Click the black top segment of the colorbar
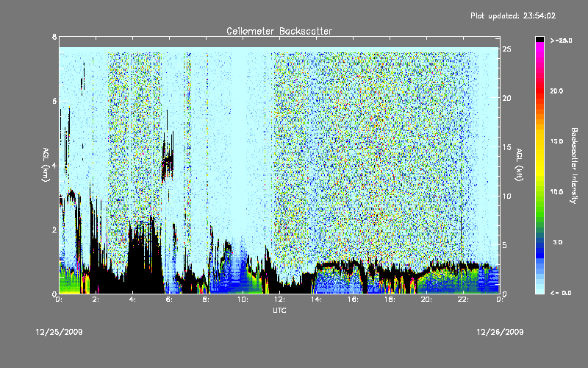Viewport: 588px width, 368px height. [x=539, y=39]
